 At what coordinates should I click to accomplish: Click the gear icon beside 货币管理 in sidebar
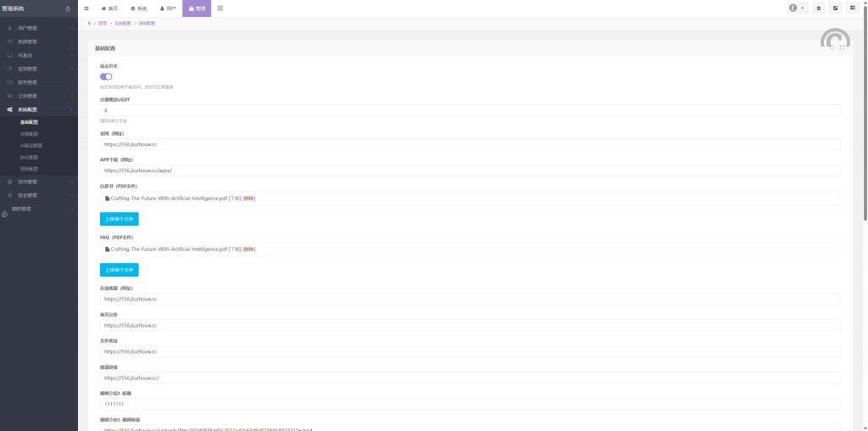(10, 182)
